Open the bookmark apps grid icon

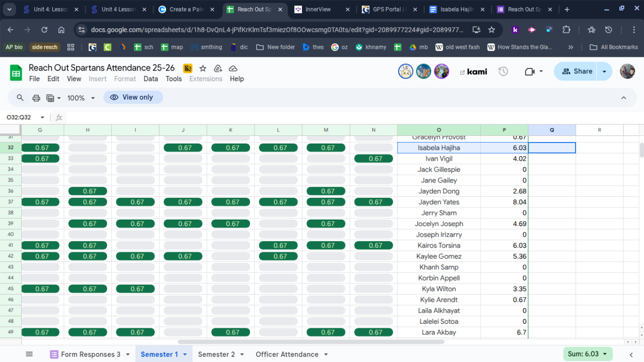pyautogui.click(x=70, y=47)
